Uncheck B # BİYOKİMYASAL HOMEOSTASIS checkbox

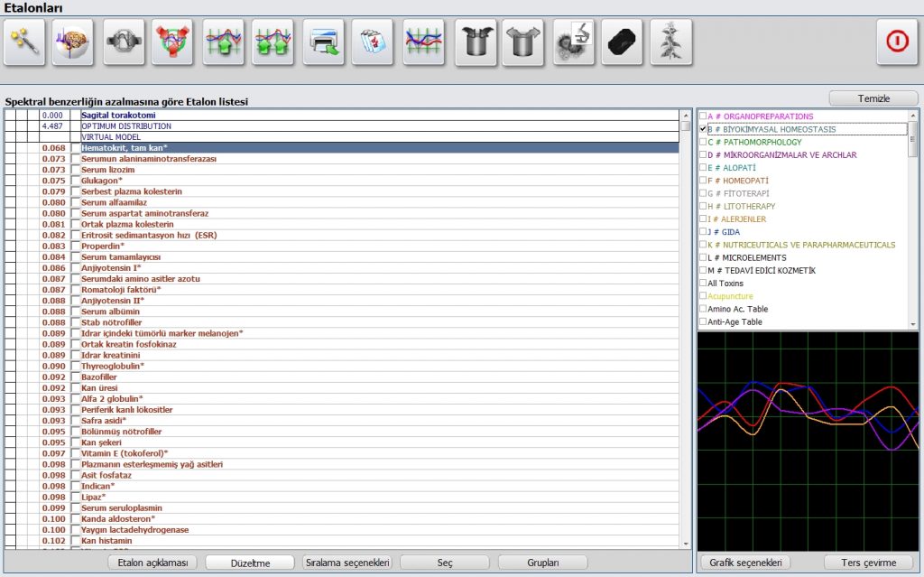pos(703,129)
